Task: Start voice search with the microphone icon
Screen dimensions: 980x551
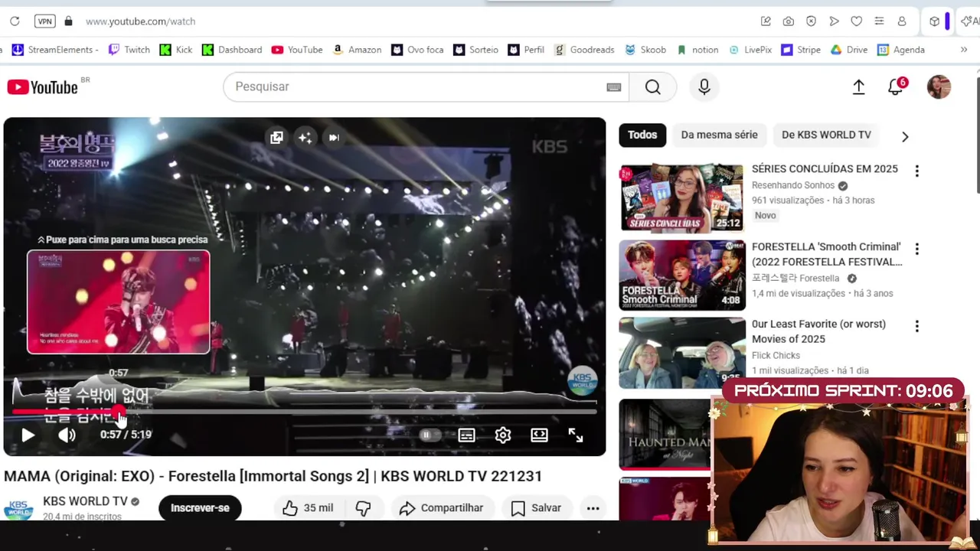Action: [x=704, y=87]
